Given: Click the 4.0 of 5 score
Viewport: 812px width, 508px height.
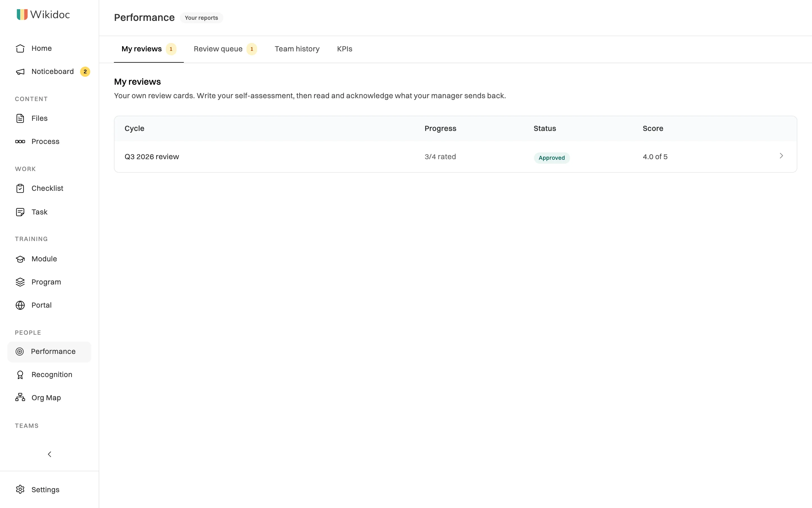Looking at the screenshot, I should coord(655,157).
